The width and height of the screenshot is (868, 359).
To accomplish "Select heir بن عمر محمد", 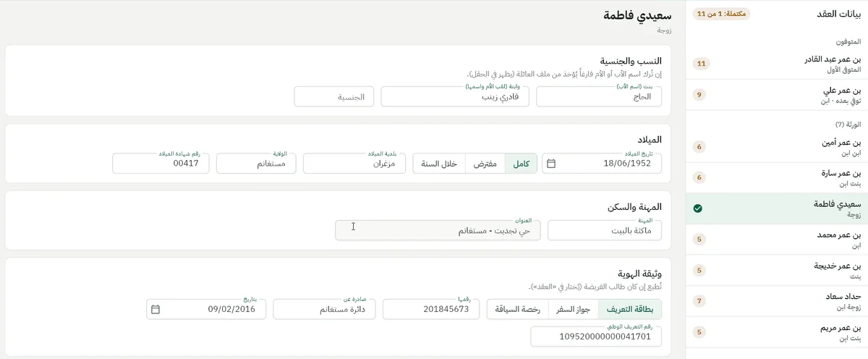I will pyautogui.click(x=777, y=240).
